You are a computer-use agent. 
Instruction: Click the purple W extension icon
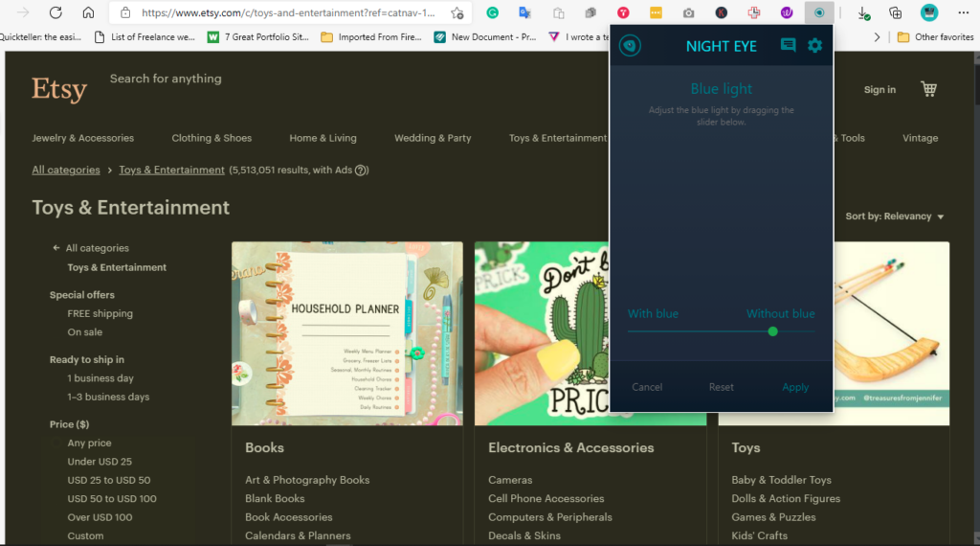point(787,12)
